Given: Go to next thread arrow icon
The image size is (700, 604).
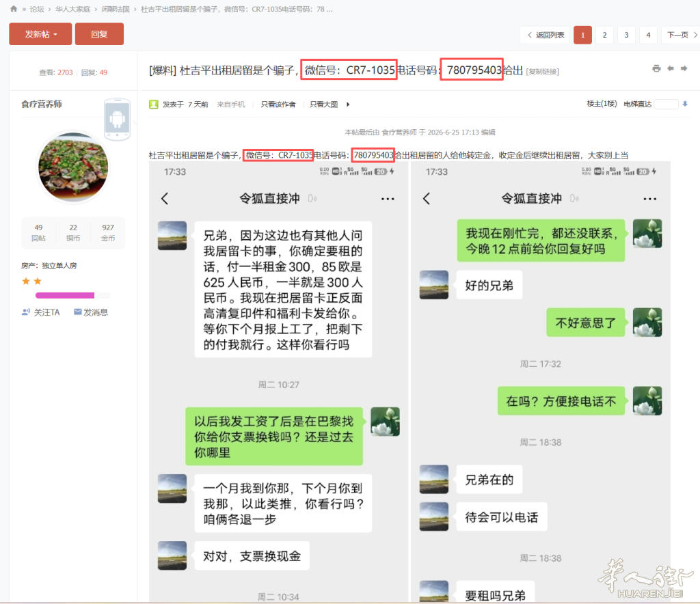Looking at the screenshot, I should (684, 68).
